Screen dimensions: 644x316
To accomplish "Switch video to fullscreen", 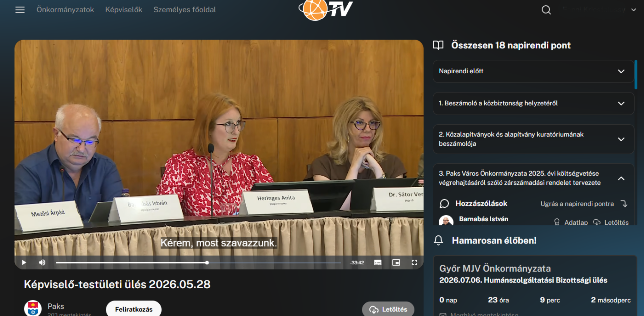I will (414, 263).
